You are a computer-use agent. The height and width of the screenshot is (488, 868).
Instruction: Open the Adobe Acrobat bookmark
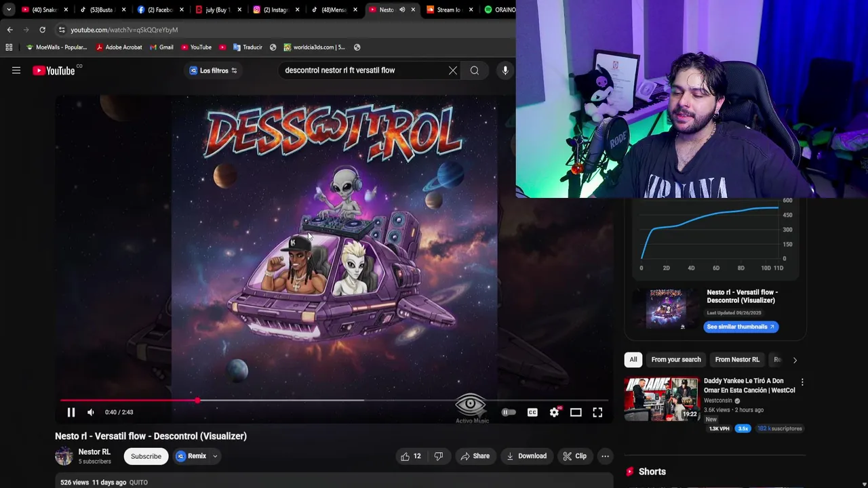point(119,47)
